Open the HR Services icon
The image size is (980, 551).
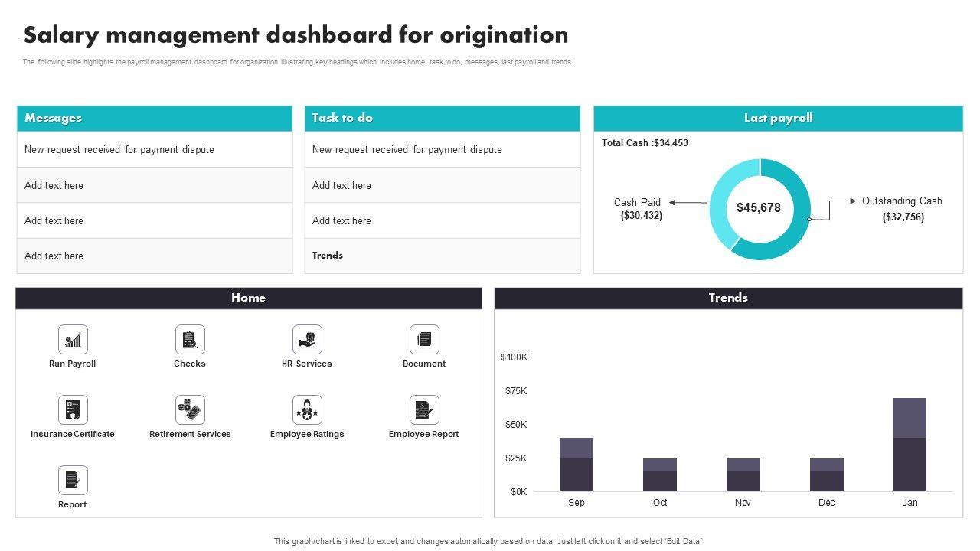click(x=307, y=339)
